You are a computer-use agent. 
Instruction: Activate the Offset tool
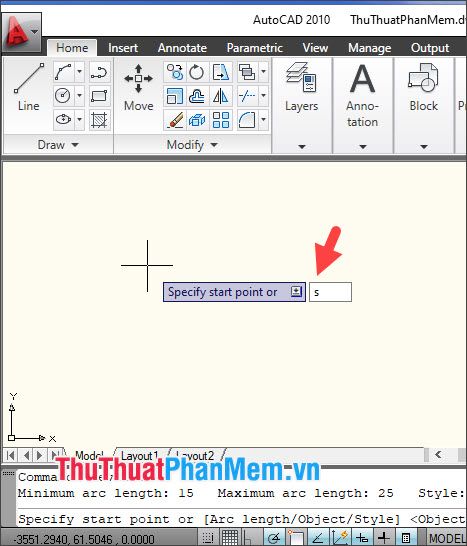[197, 96]
